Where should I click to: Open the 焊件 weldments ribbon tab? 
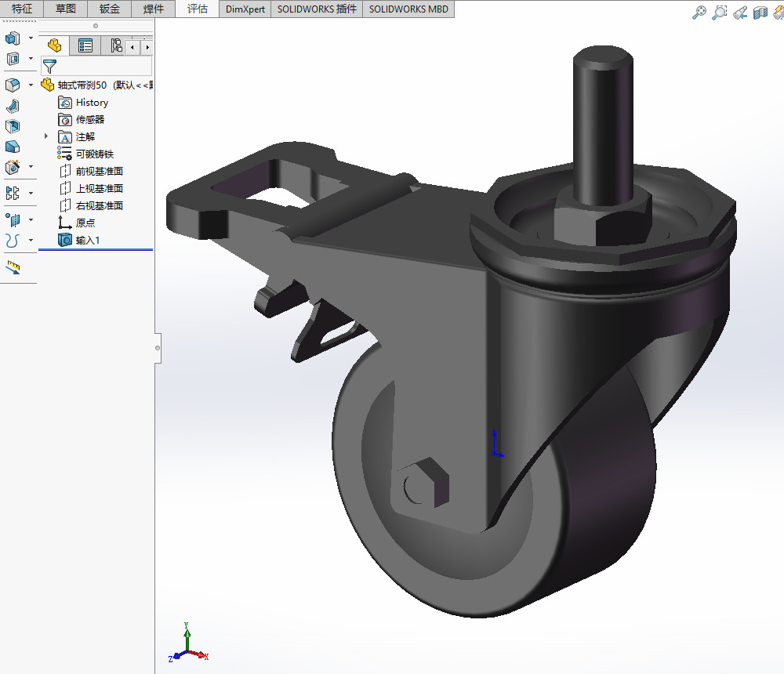154,9
